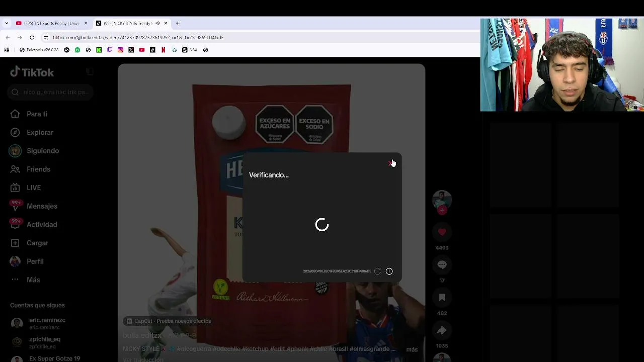Open the bulla.editzx username link

[142, 335]
